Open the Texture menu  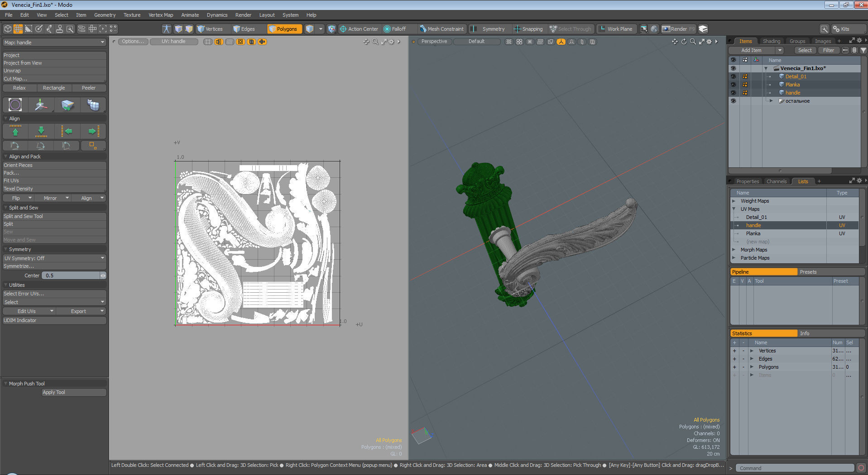pos(132,15)
